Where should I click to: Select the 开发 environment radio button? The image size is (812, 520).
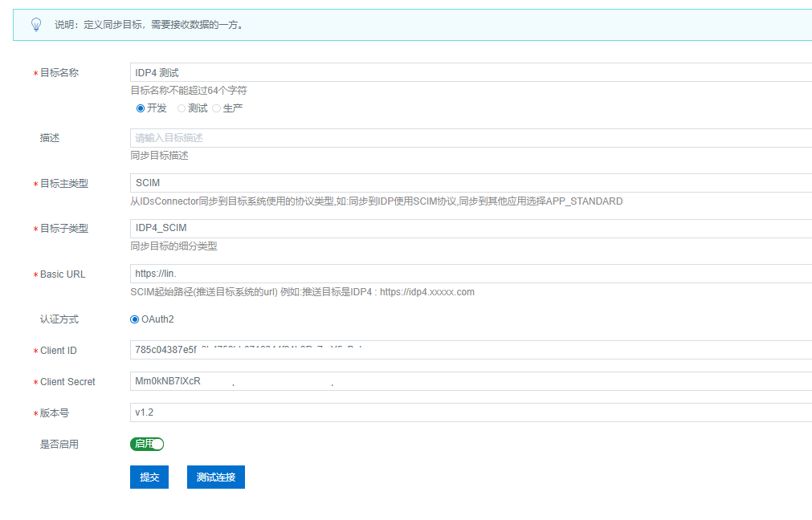141,108
